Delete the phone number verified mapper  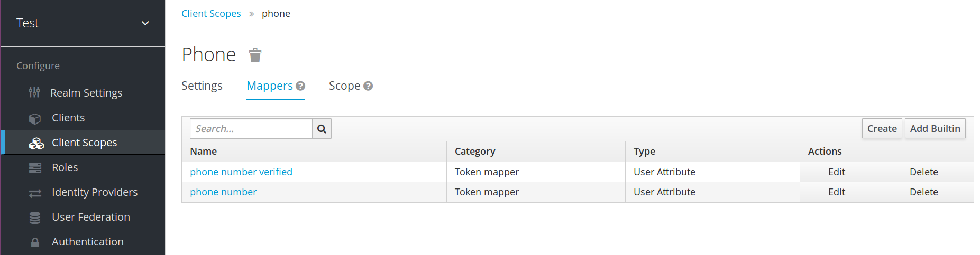(923, 172)
